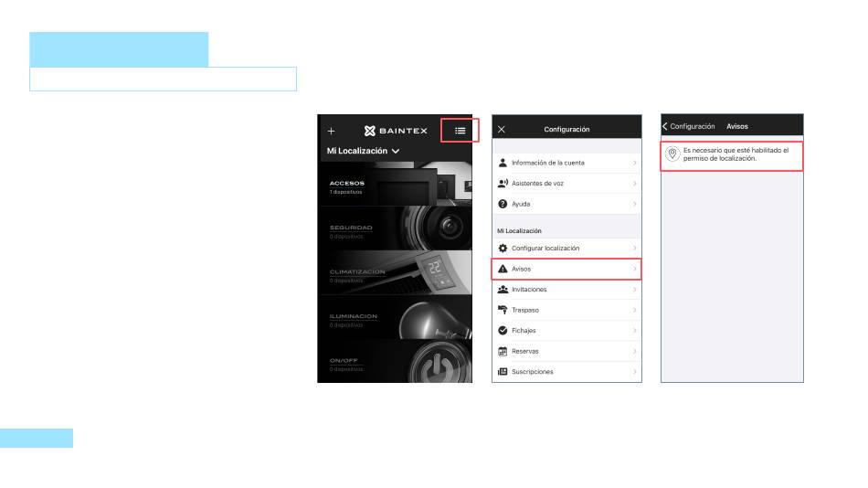Expand the Avisos row chevron

[x=634, y=269]
